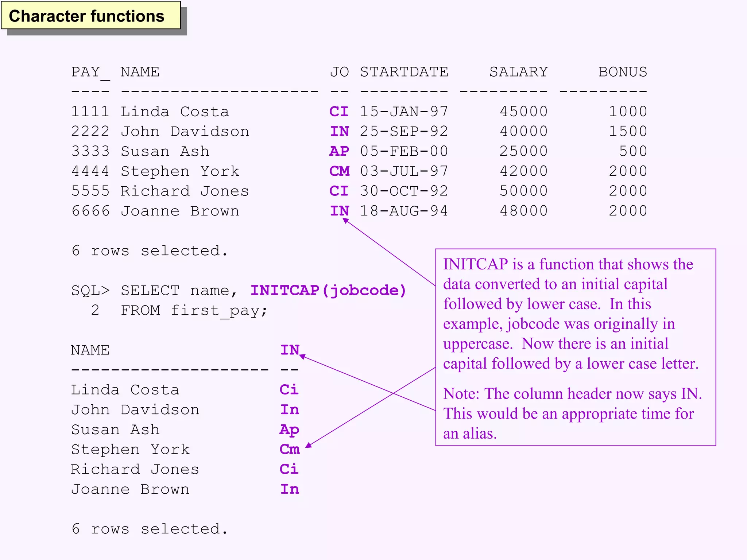Click start date 18-AUG-94
This screenshot has width=747, height=560.
tap(404, 211)
